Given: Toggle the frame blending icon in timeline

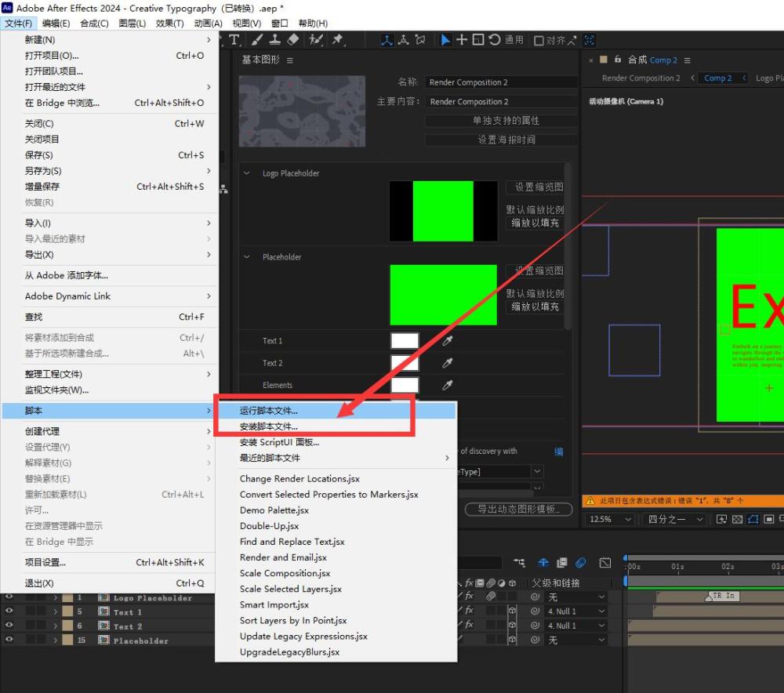Looking at the screenshot, I should [562, 563].
